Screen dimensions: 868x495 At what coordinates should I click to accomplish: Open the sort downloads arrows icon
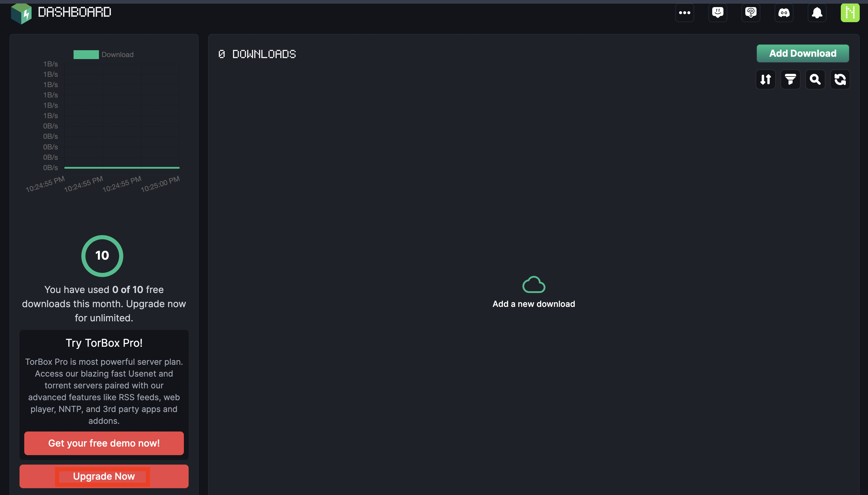click(x=766, y=79)
